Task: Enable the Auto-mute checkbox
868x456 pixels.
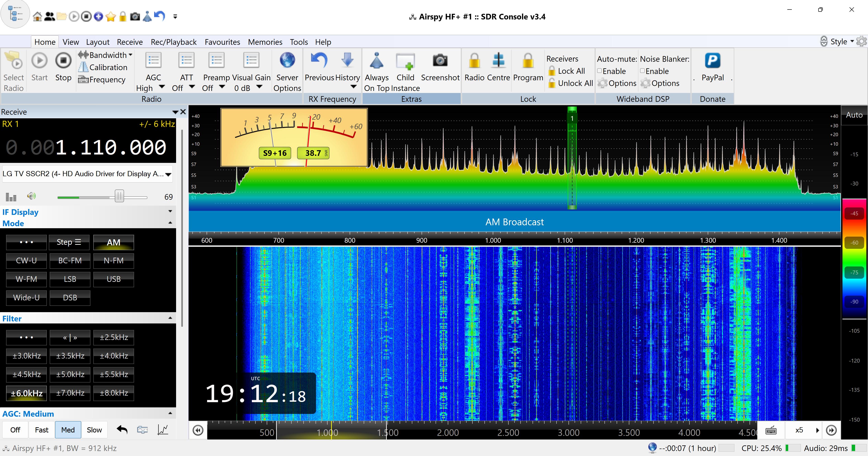Action: point(599,71)
